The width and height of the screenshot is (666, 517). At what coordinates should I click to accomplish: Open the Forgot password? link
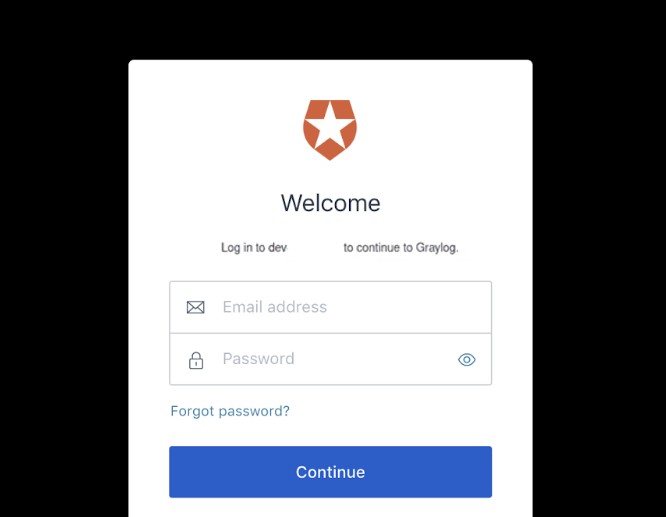coord(230,411)
